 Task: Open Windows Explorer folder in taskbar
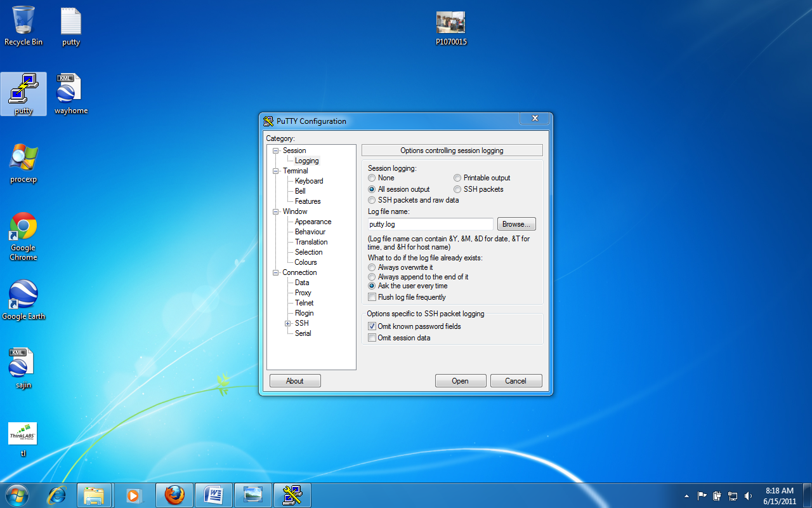pyautogui.click(x=94, y=495)
